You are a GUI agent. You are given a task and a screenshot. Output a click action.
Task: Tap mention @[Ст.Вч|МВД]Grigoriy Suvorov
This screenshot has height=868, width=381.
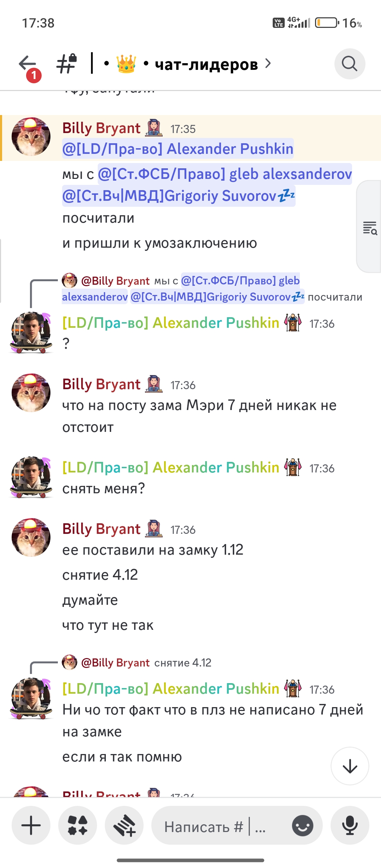pos(179,196)
